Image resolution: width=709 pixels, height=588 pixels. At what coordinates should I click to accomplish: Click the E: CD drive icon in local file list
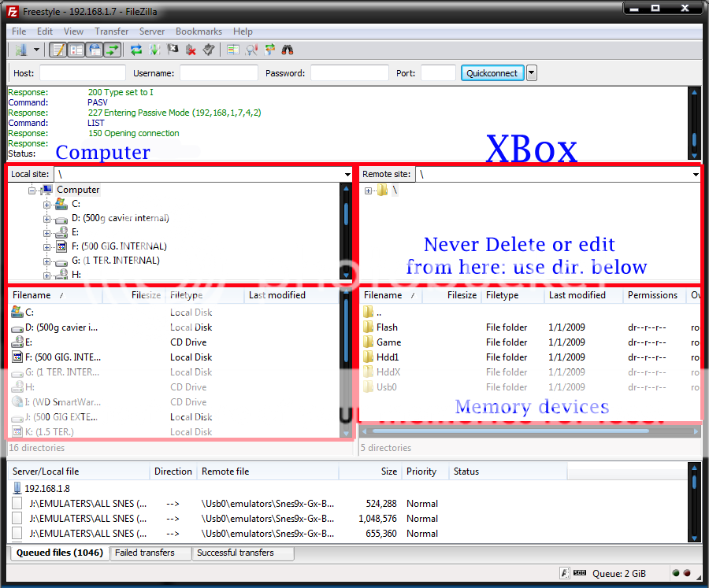pyautogui.click(x=17, y=342)
